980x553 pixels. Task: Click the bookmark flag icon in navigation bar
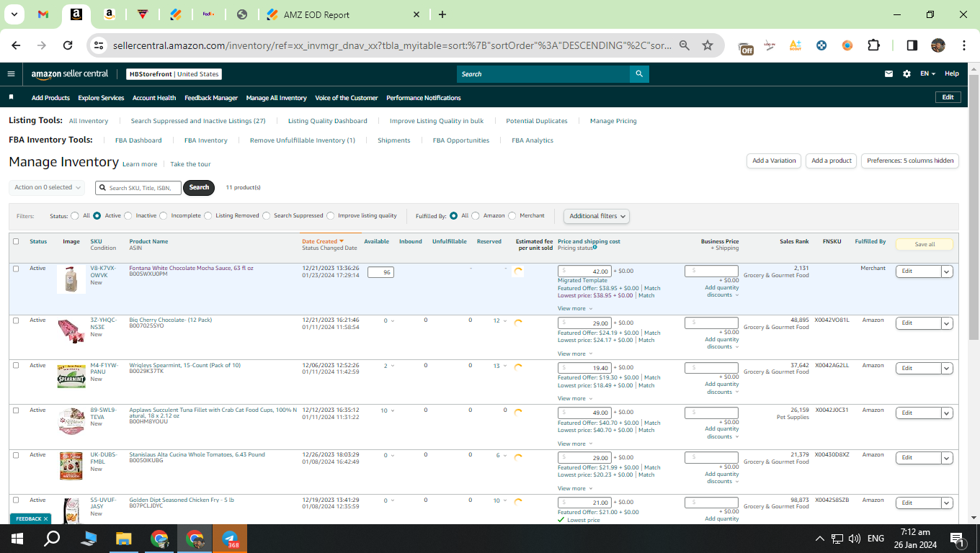(x=11, y=97)
